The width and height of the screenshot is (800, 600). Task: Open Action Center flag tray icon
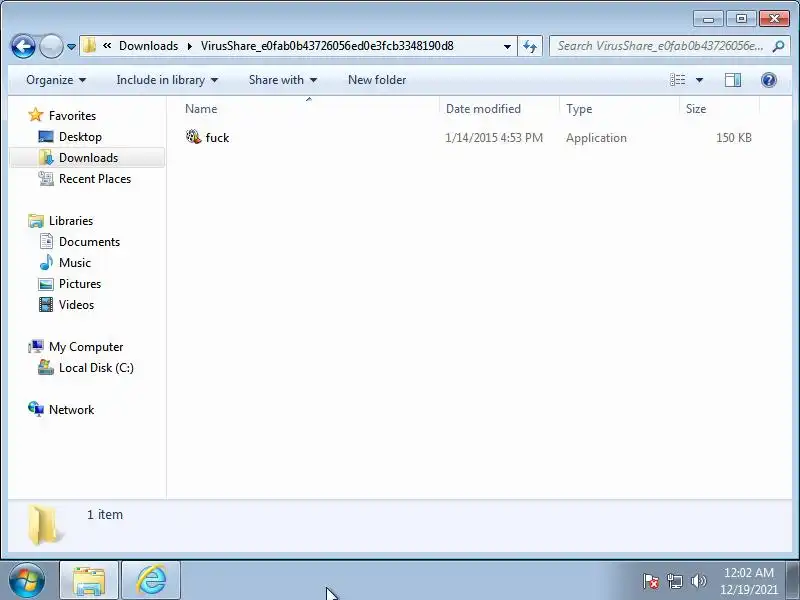pos(651,581)
